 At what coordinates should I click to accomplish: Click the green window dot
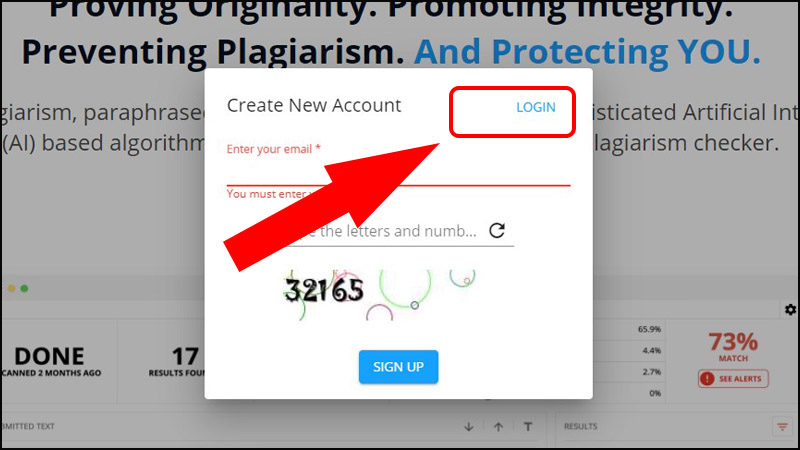pyautogui.click(x=24, y=288)
